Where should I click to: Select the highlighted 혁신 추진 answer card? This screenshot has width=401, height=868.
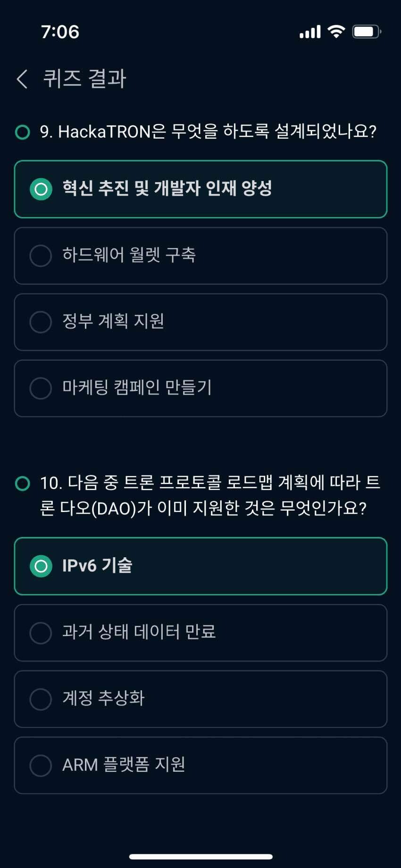(x=200, y=189)
